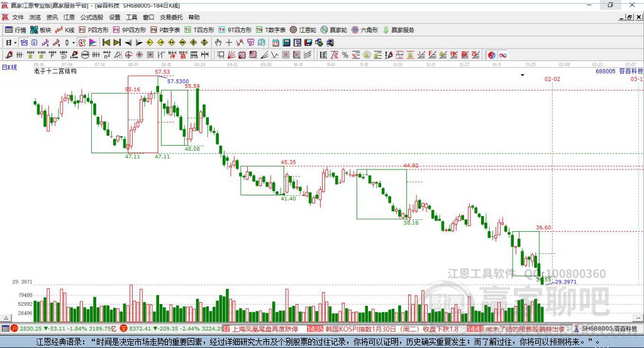Expand the candlestick style dropdown arrow

point(74,43)
